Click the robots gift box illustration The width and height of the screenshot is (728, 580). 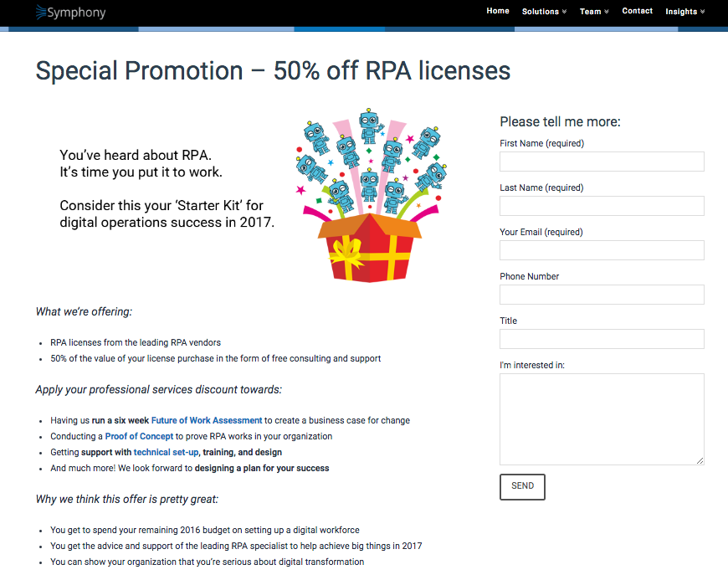[367, 197]
